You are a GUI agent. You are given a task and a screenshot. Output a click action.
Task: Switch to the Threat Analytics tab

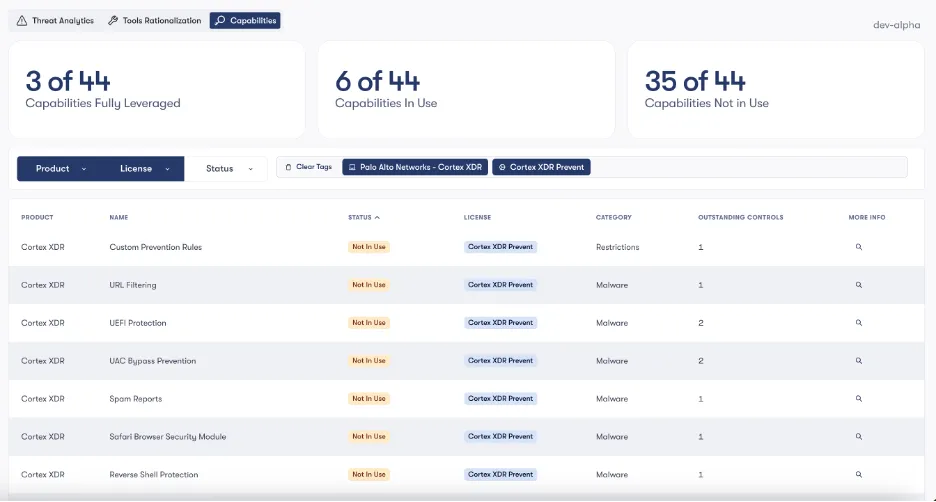[x=55, y=20]
